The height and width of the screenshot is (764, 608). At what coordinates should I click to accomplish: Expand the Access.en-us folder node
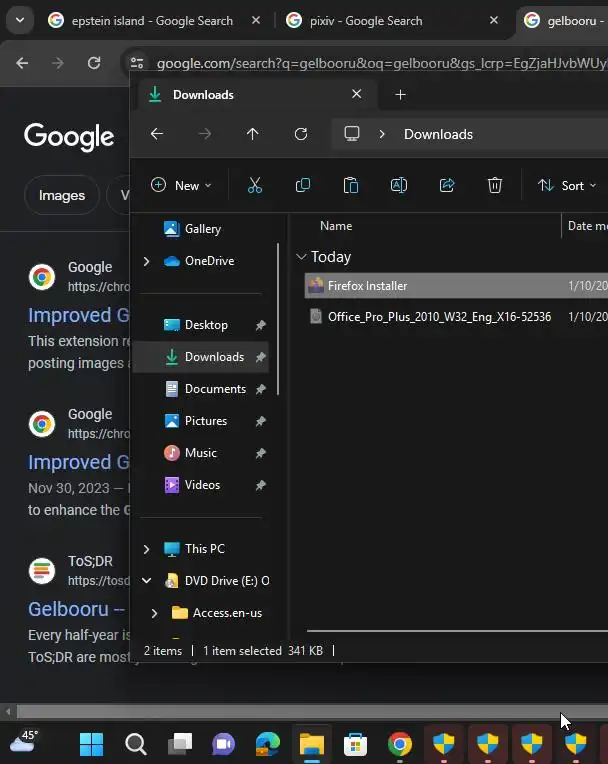tap(154, 613)
